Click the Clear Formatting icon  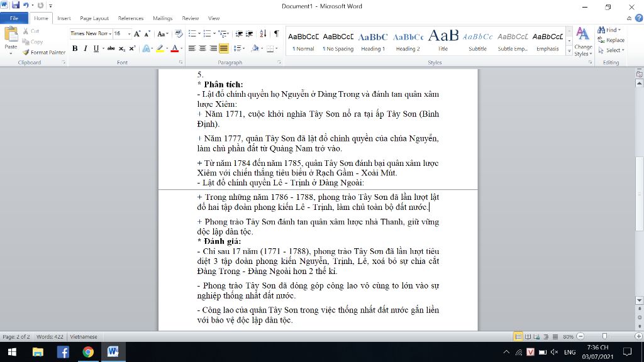[179, 34]
